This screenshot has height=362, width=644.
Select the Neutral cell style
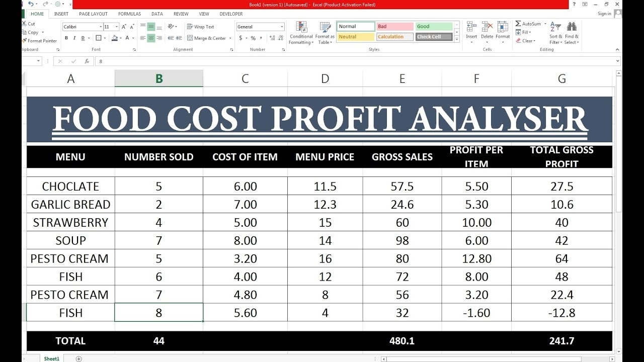(355, 36)
